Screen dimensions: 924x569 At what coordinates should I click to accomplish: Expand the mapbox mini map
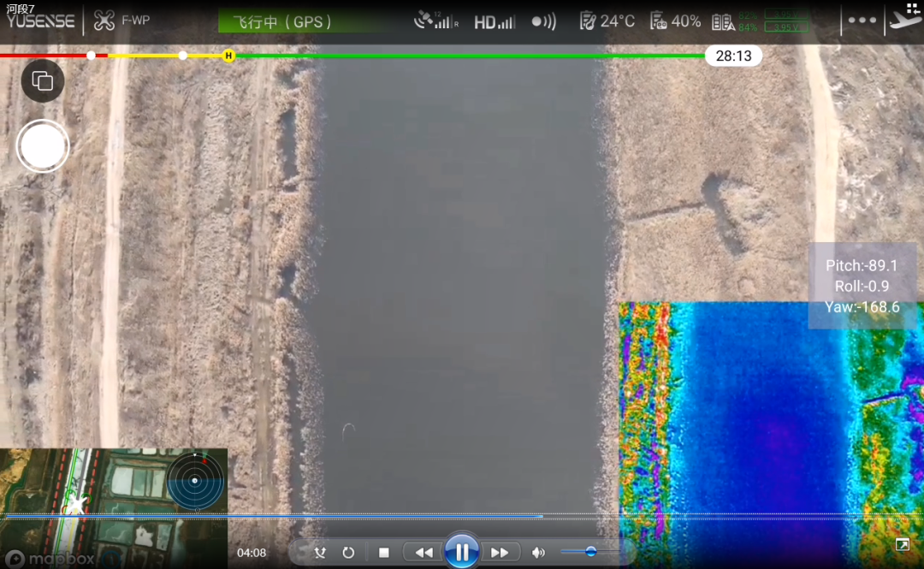[113, 505]
